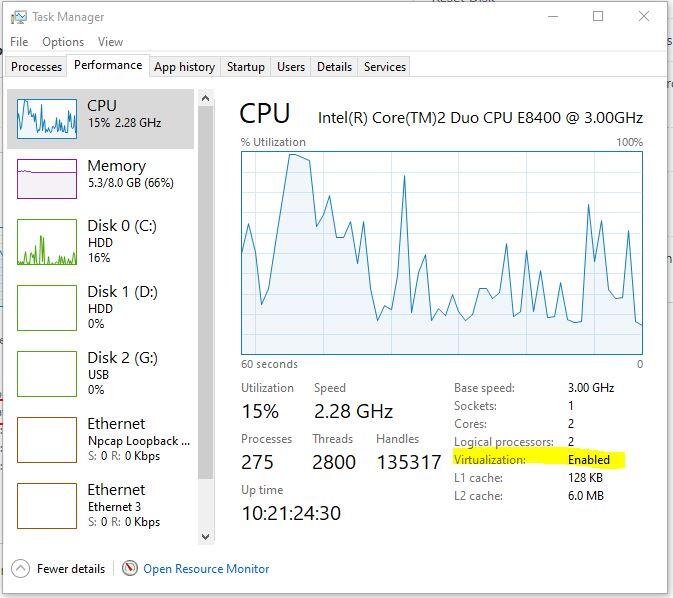Click the '% Utilization' graph label
The height and width of the screenshot is (598, 673).
point(273,142)
